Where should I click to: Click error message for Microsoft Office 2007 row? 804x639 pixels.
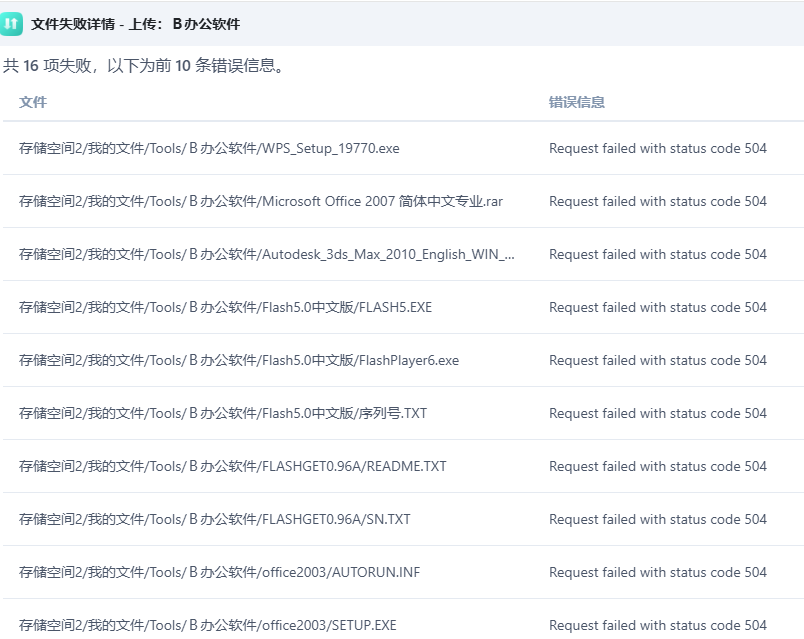658,201
